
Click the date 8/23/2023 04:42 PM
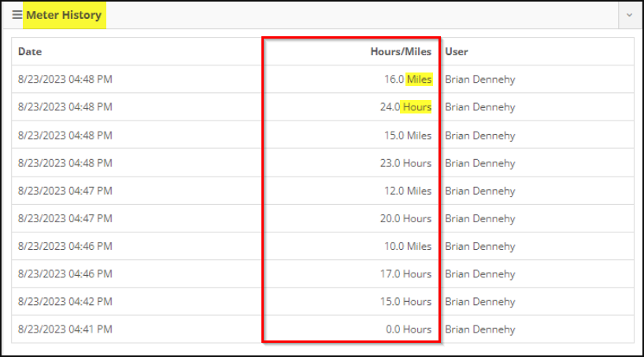[x=65, y=302]
